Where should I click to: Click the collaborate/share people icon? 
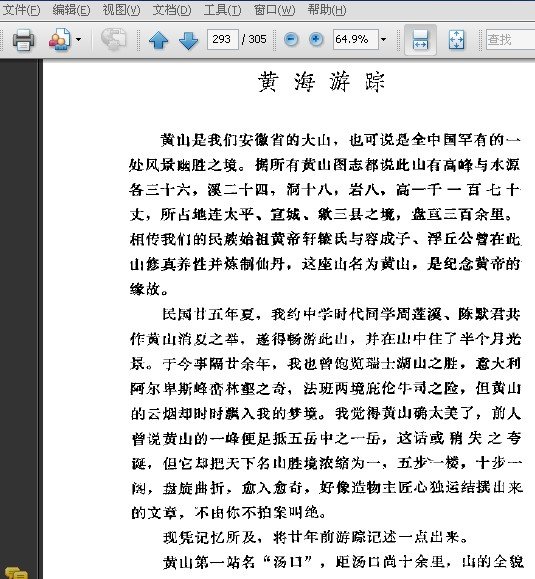tap(59, 40)
